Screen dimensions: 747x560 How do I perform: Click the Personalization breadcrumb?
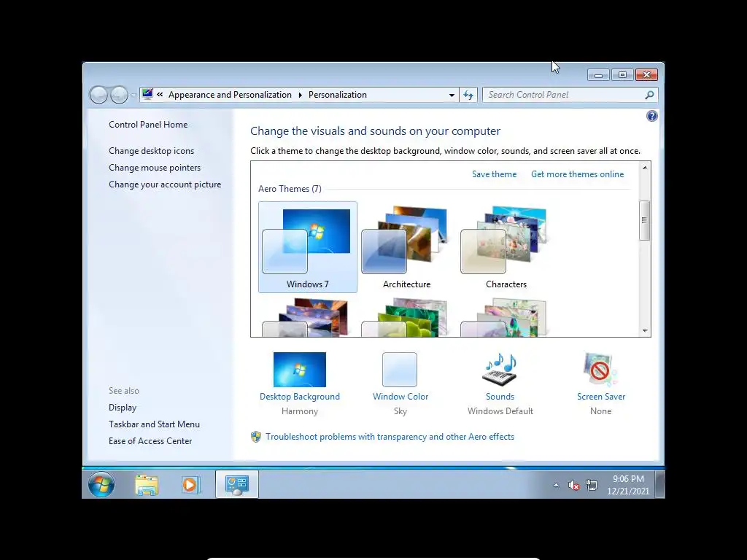click(338, 95)
